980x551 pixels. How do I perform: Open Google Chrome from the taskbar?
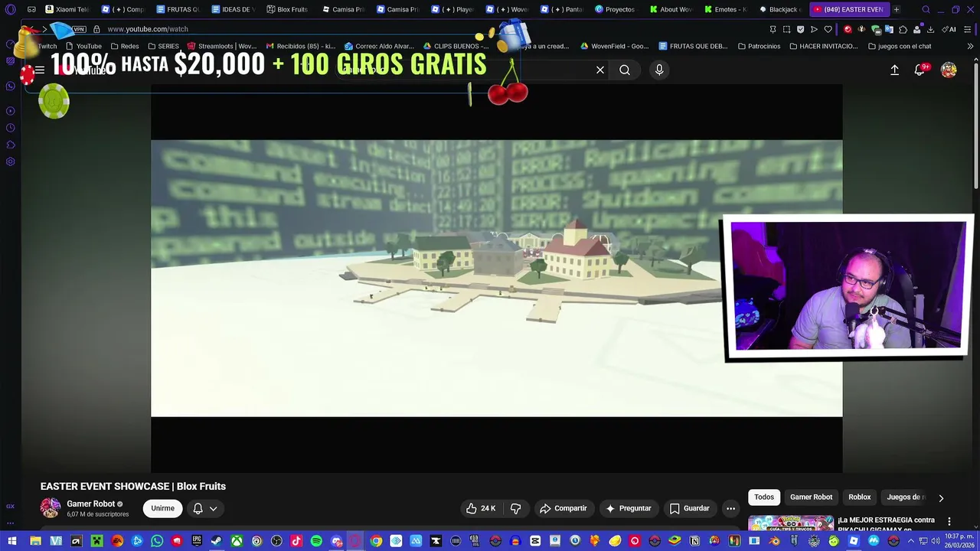click(x=376, y=541)
